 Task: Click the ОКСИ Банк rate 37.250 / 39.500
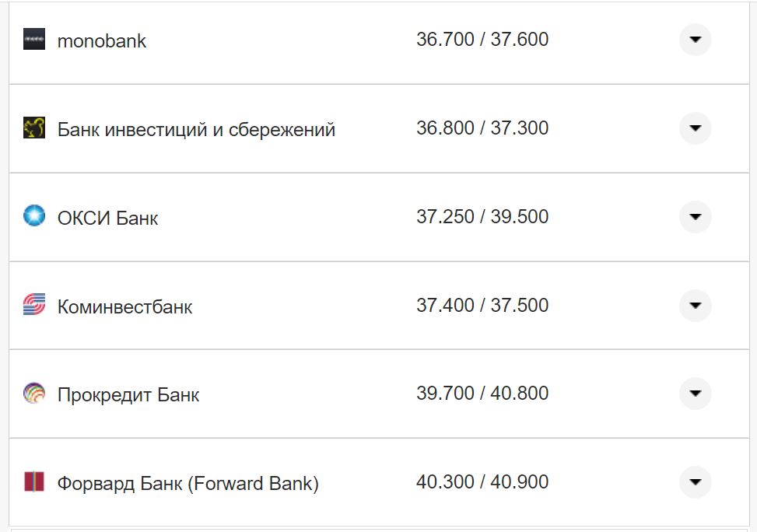tap(482, 216)
